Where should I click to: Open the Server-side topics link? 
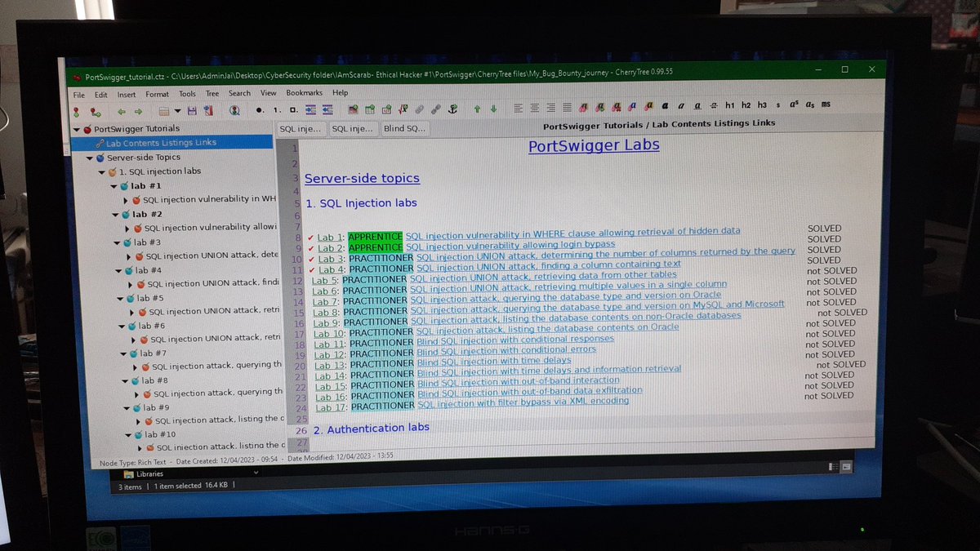tap(362, 178)
